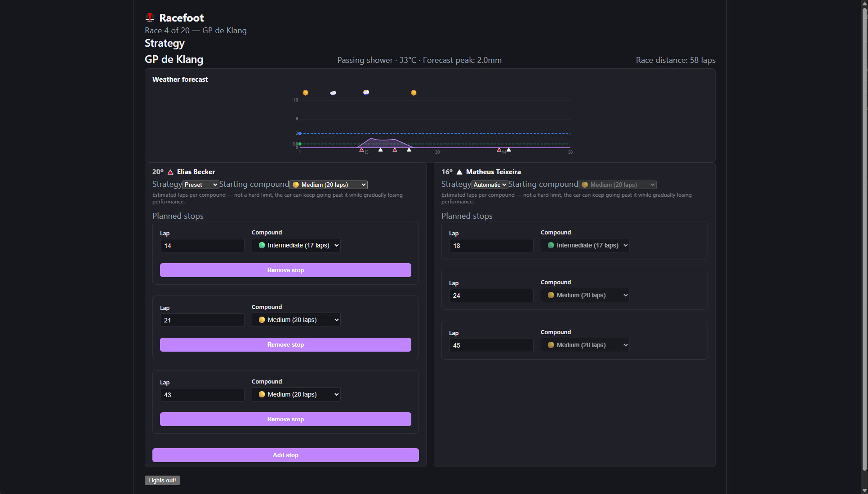Open Matheus Teixeira's starting compound dropdown

pos(618,185)
